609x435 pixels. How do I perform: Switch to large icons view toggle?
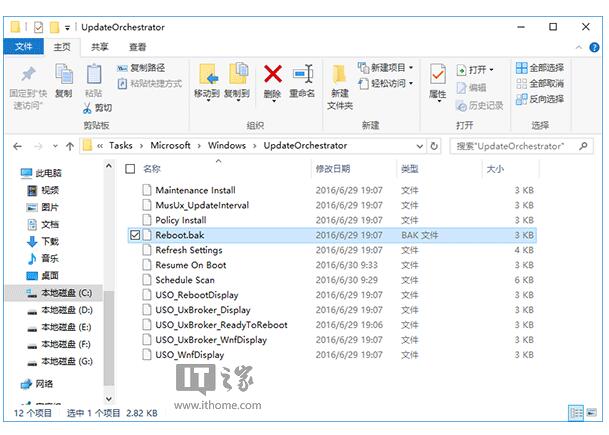click(591, 412)
